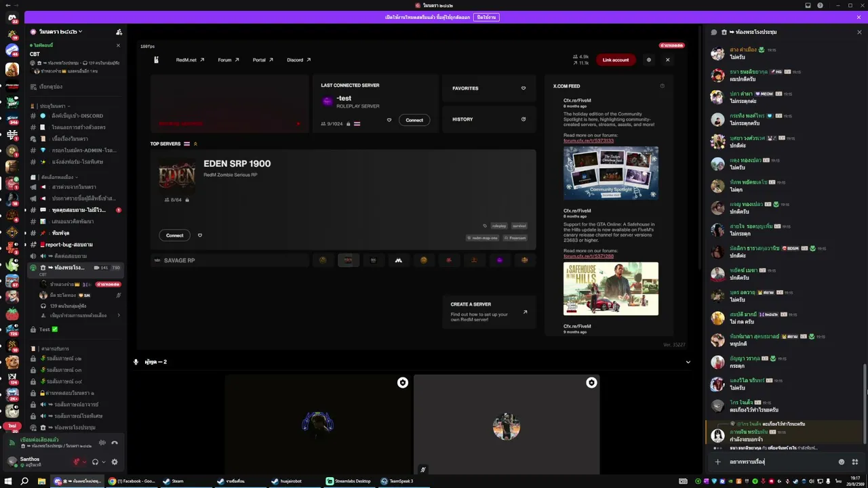Open the Discord link in RedM header

click(298, 60)
